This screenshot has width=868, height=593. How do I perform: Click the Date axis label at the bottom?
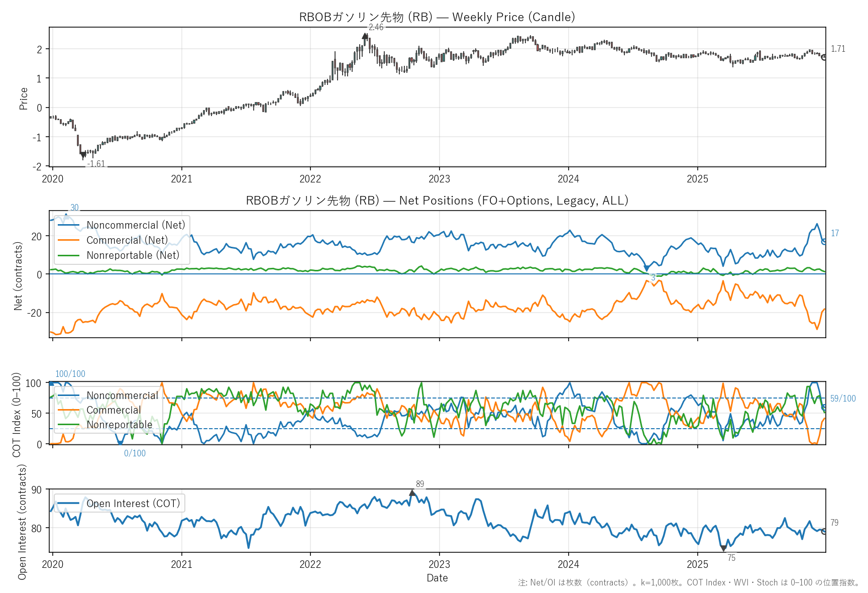pos(437,578)
